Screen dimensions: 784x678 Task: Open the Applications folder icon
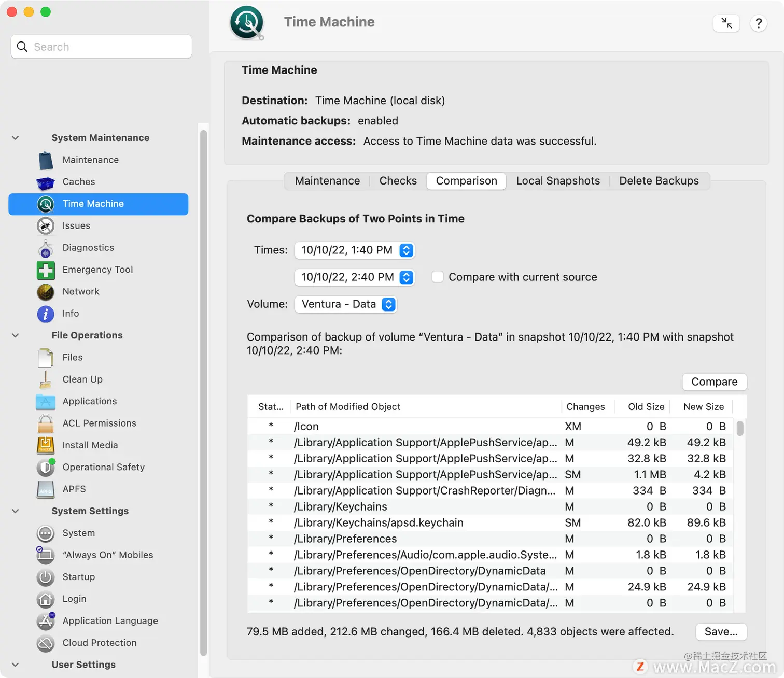click(46, 402)
